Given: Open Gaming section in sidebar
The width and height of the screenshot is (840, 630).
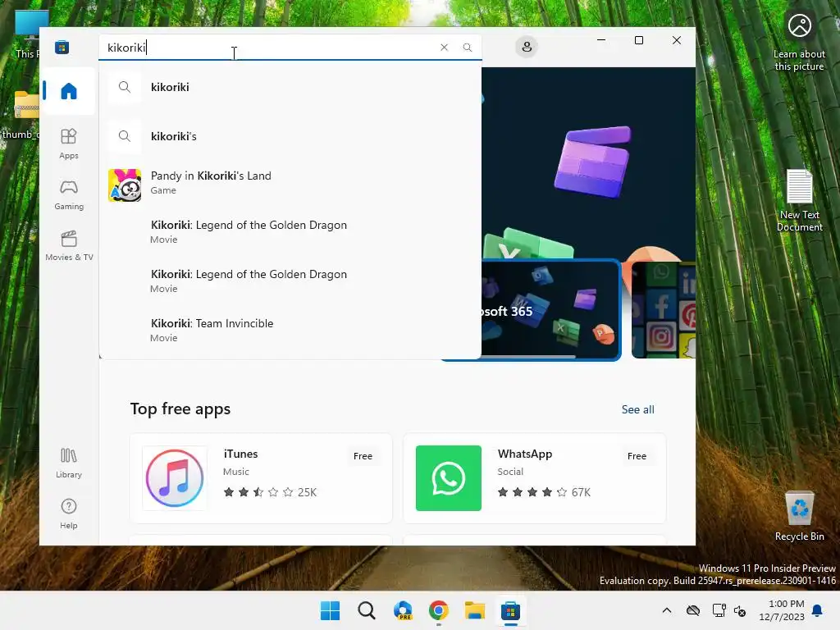Looking at the screenshot, I should pos(69,194).
